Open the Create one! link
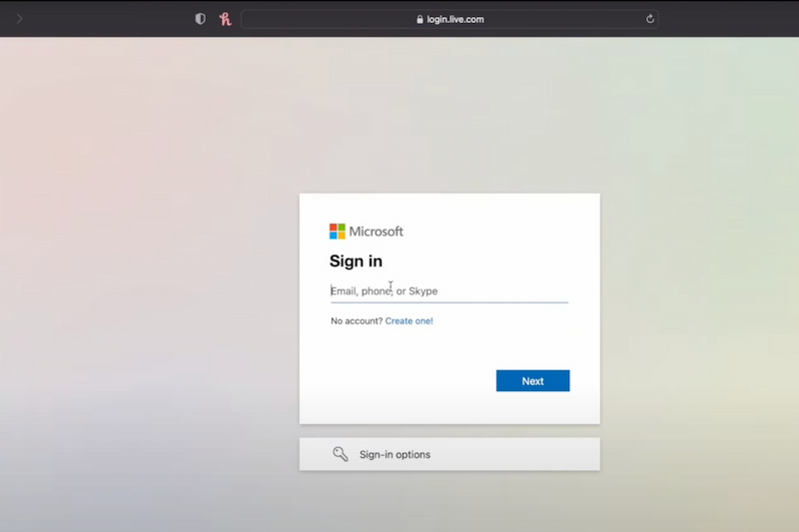 pyautogui.click(x=408, y=320)
